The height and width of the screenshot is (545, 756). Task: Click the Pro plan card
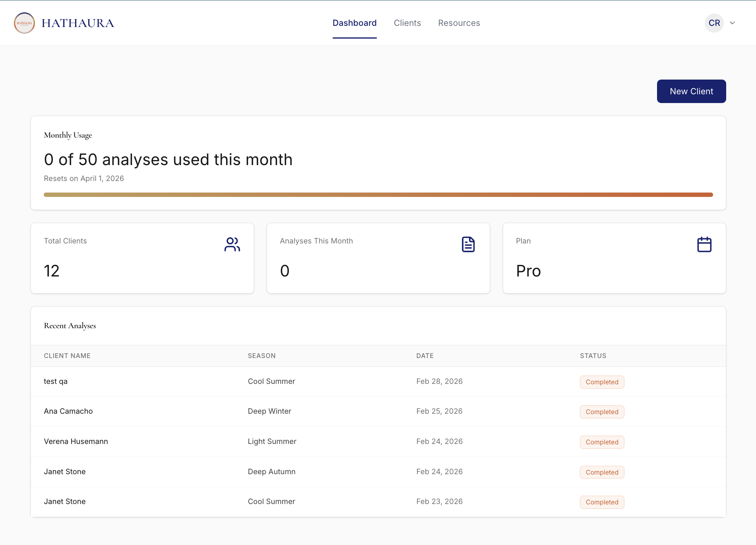(614, 258)
